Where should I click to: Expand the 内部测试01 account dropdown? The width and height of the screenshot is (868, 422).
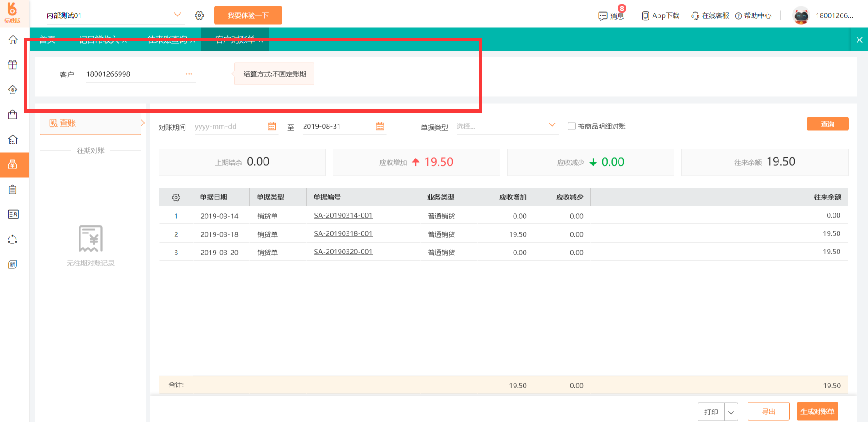[177, 15]
